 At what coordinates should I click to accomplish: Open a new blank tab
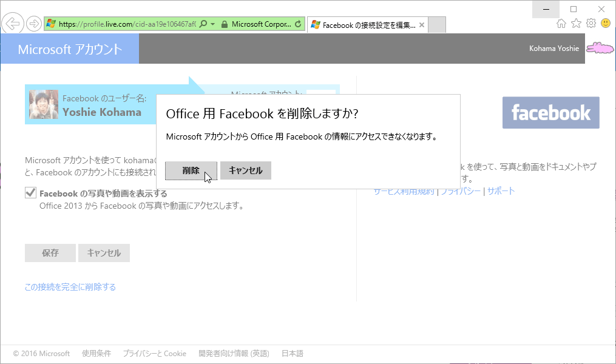coord(437,25)
